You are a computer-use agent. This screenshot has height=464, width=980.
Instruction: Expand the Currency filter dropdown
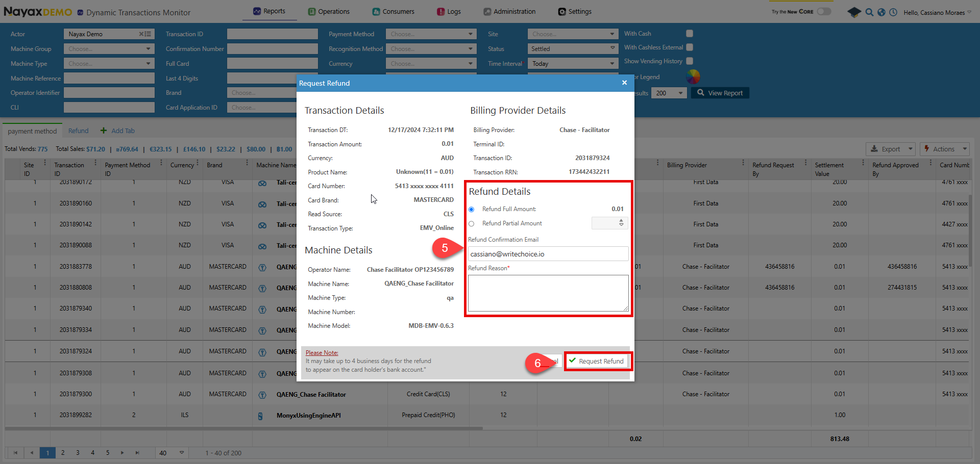pyautogui.click(x=431, y=64)
